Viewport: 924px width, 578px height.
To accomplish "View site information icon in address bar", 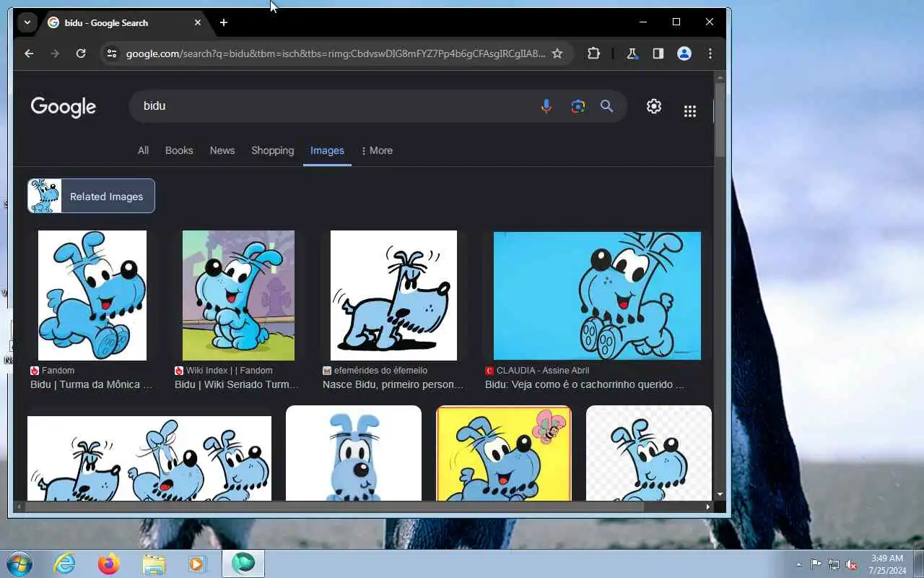I will point(110,53).
